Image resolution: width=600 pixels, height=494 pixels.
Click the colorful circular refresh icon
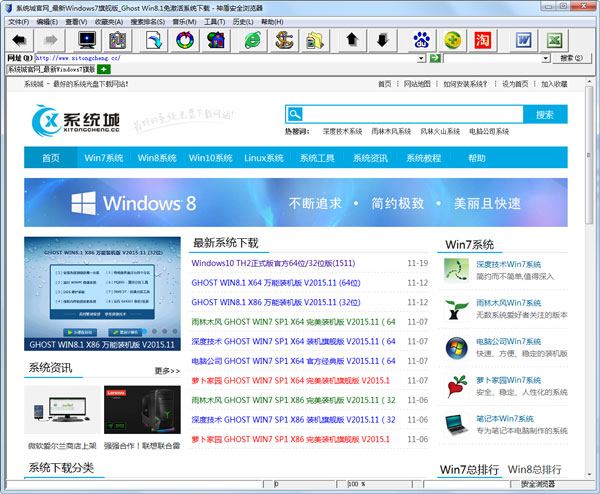tap(185, 40)
